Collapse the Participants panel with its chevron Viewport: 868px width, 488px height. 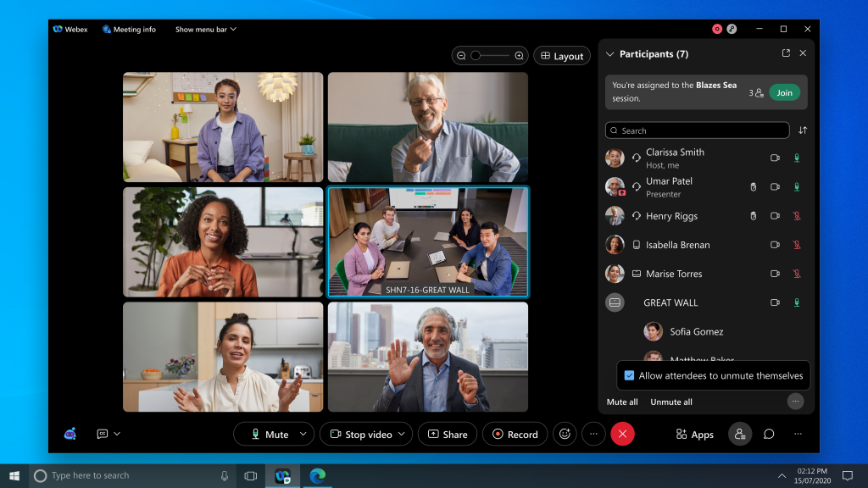pos(609,53)
